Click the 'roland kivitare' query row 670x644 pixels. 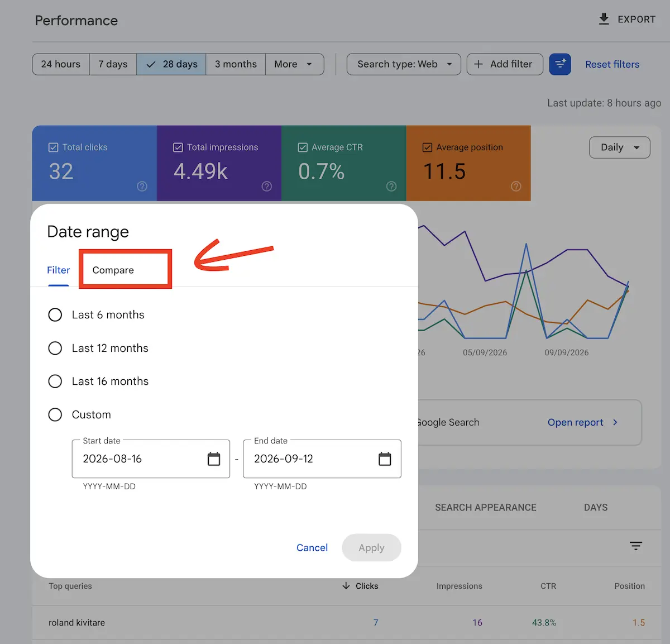347,623
